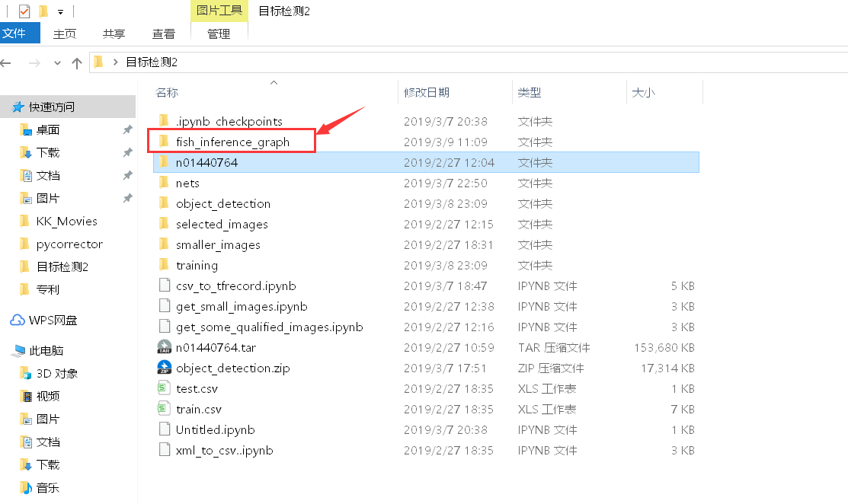Click the n01440764 folder icon
This screenshot has width=848, height=504.
pyautogui.click(x=164, y=161)
